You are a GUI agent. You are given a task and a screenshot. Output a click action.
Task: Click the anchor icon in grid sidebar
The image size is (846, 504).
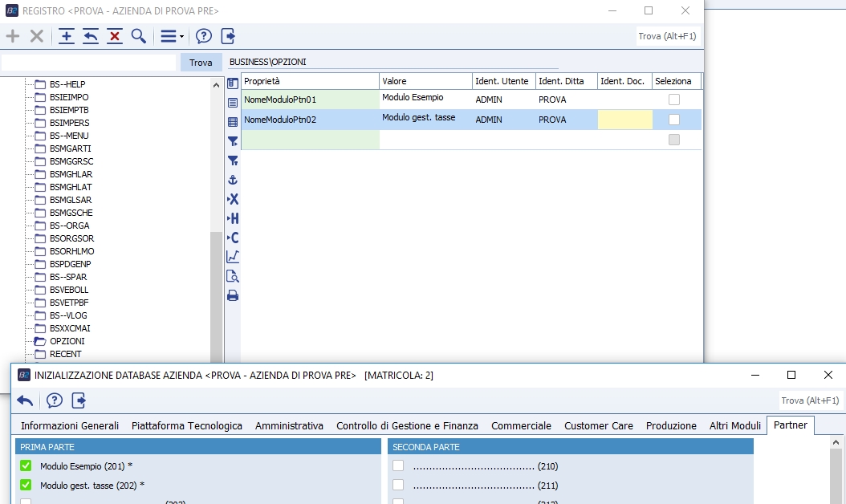pyautogui.click(x=233, y=180)
